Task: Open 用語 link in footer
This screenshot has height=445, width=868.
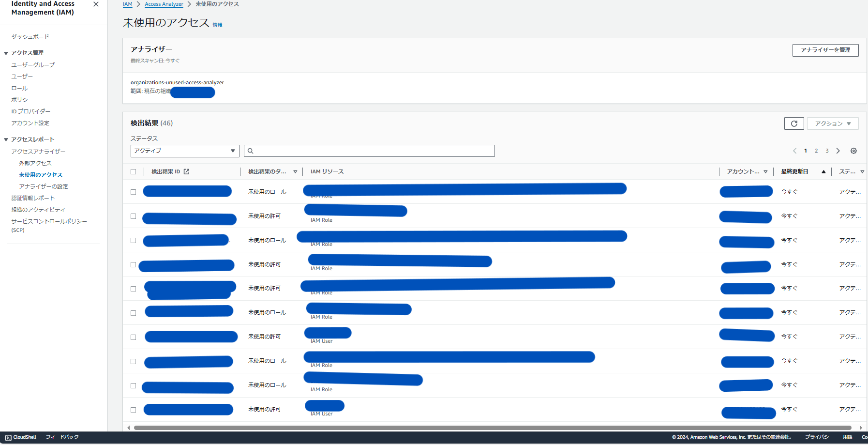Action: click(x=848, y=437)
